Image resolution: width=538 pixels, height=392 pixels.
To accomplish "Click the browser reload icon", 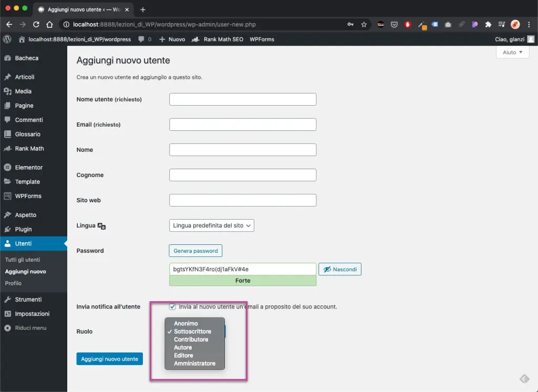I will click(x=36, y=24).
